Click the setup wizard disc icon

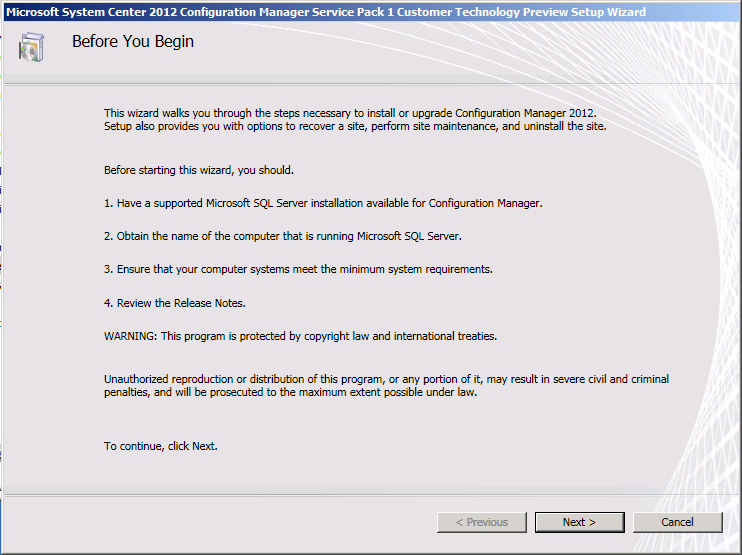coord(31,46)
